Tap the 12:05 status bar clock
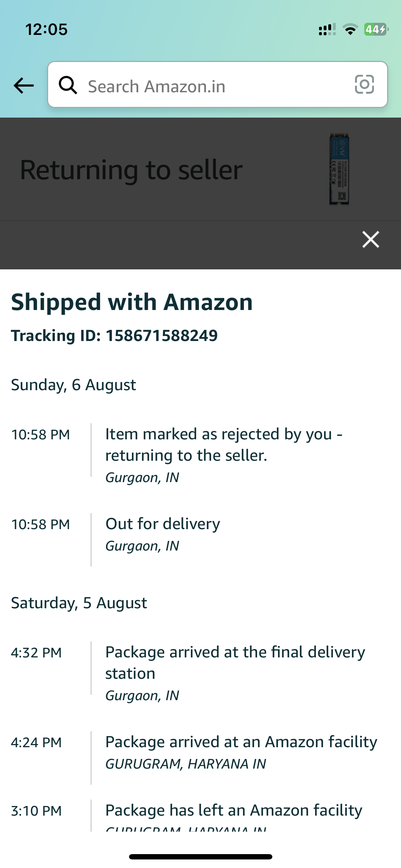Image resolution: width=401 pixels, height=868 pixels. click(46, 30)
